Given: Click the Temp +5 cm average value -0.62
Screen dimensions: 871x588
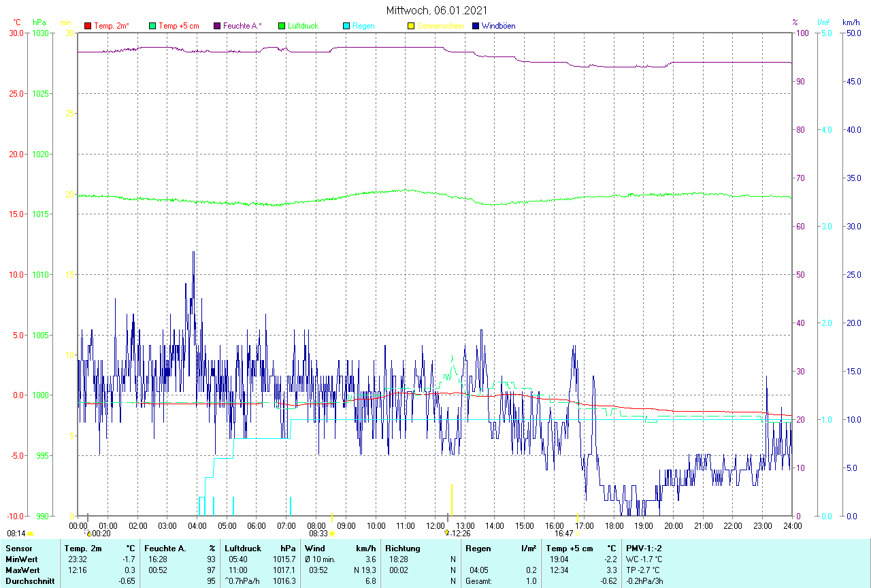Looking at the screenshot, I should point(608,581).
